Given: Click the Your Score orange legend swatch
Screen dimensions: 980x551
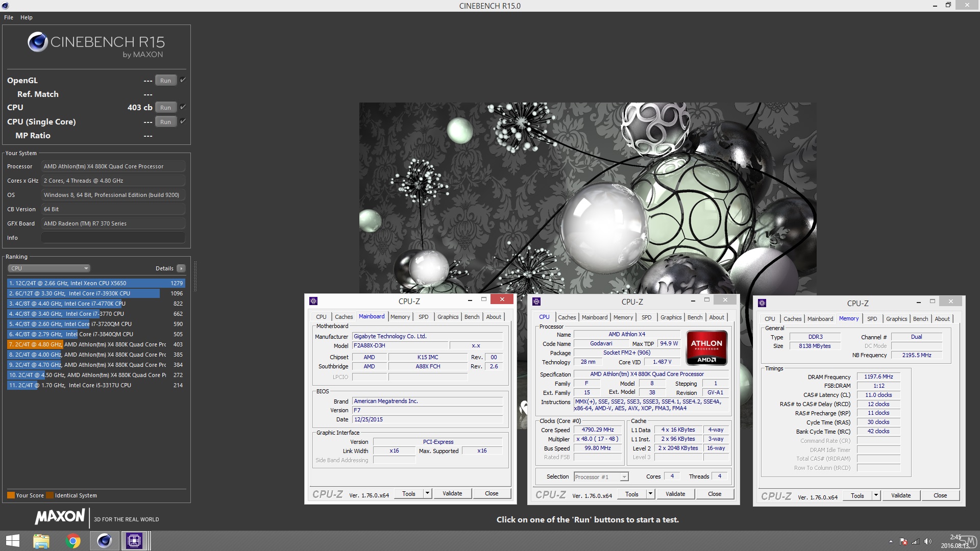Looking at the screenshot, I should tap(11, 495).
